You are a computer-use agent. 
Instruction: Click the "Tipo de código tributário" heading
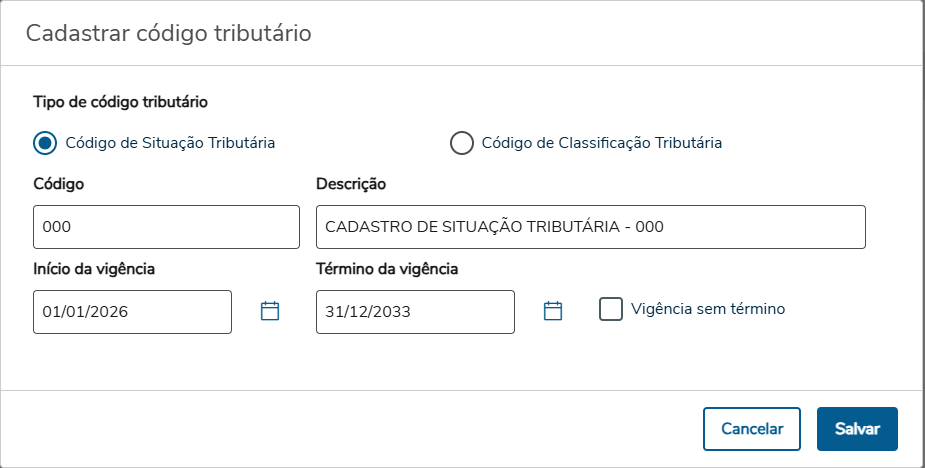tap(120, 101)
